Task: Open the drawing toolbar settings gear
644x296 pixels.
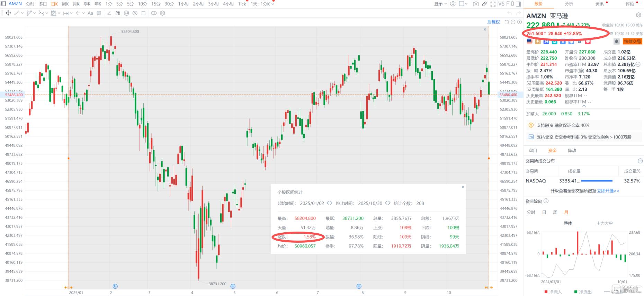Action: (x=162, y=13)
